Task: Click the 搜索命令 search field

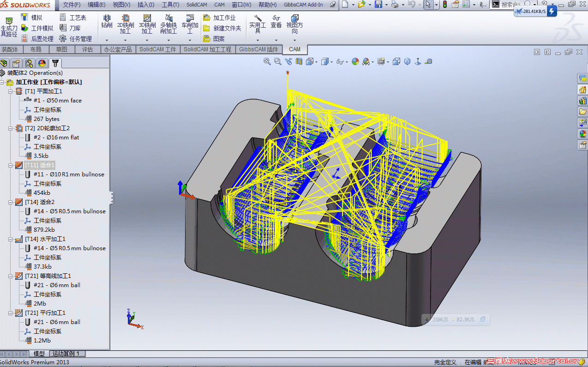Action: coord(510,5)
